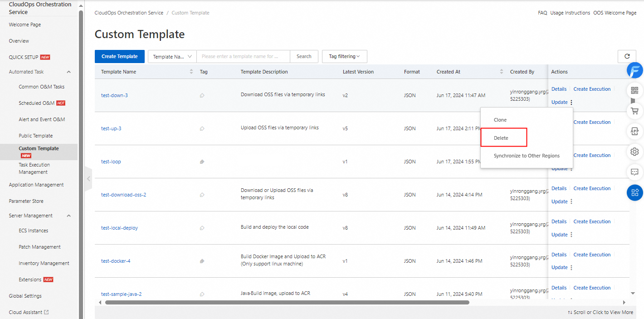Image resolution: width=644 pixels, height=319 pixels.
Task: Open Common O&M Tasks
Action: pos(42,87)
